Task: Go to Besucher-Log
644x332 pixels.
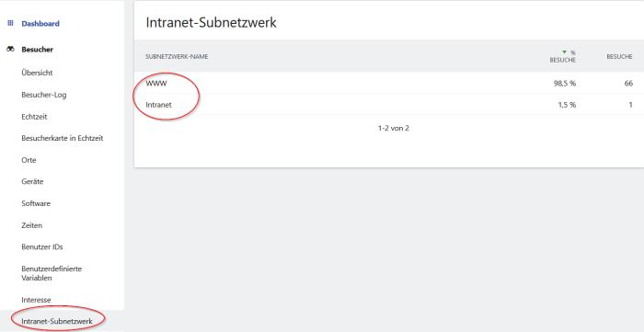Action: [44, 95]
